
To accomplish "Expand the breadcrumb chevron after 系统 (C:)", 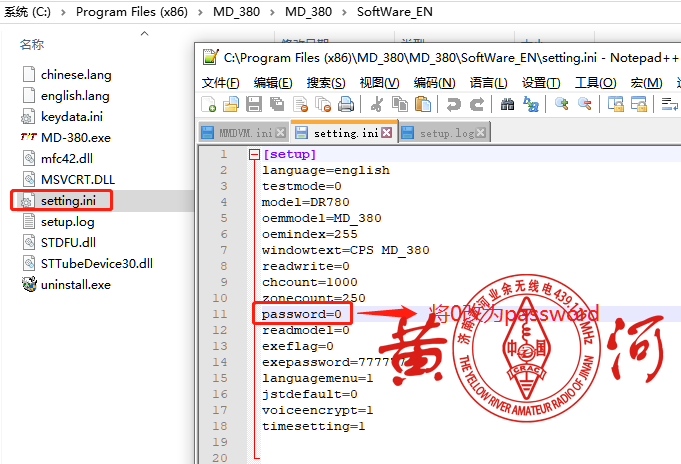I will point(63,12).
